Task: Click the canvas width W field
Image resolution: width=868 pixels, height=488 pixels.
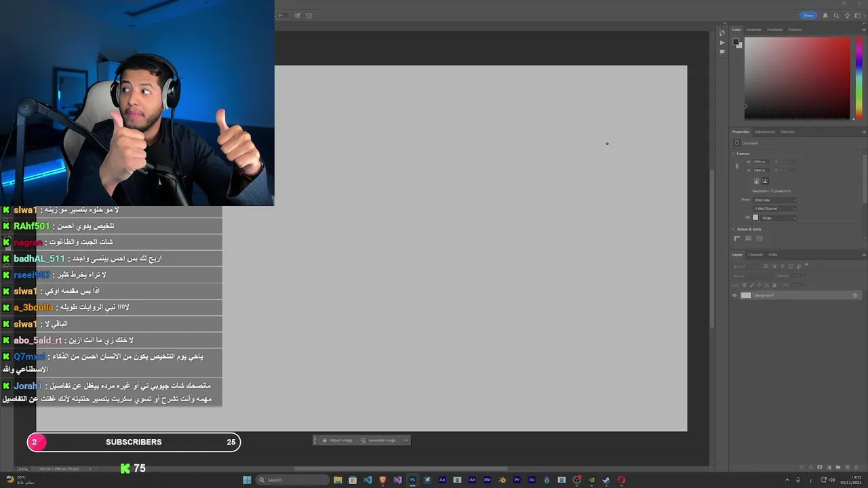Action: coord(761,162)
